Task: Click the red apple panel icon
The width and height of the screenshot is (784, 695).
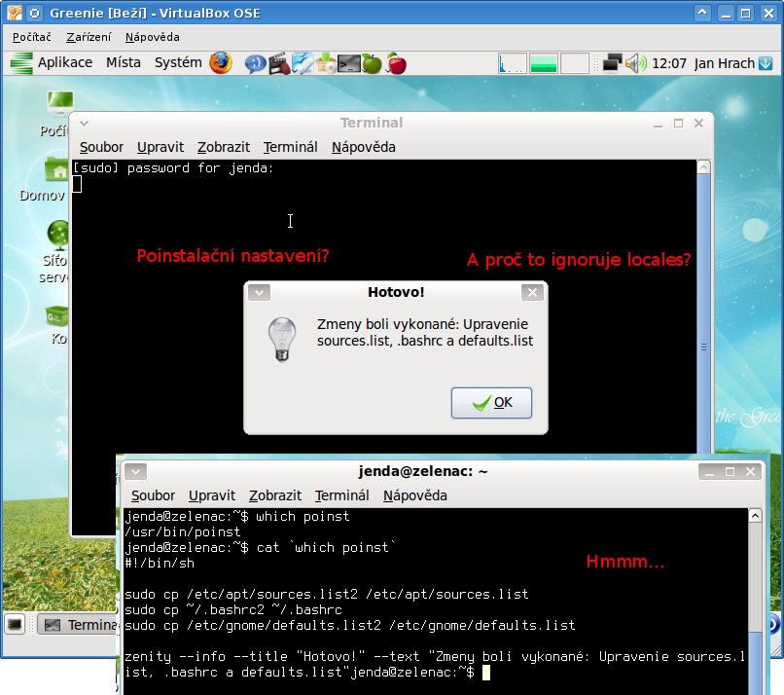Action: (396, 63)
